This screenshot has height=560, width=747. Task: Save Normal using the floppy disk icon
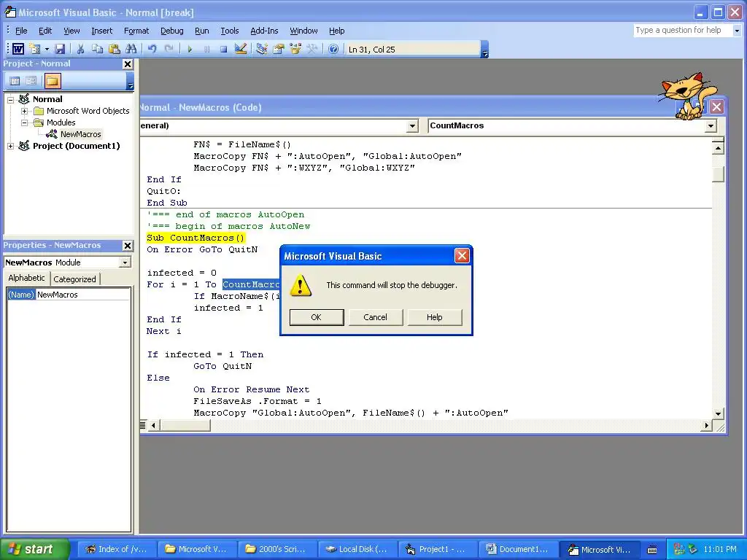point(60,49)
